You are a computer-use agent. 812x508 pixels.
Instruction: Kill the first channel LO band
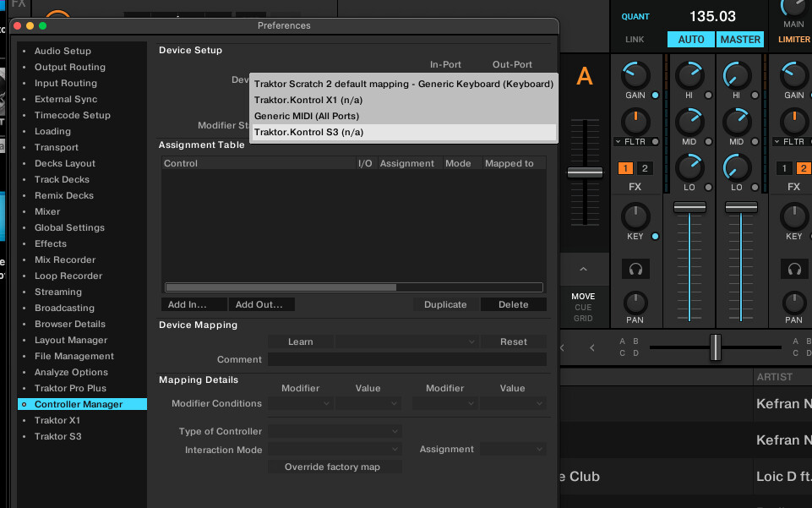(x=708, y=187)
